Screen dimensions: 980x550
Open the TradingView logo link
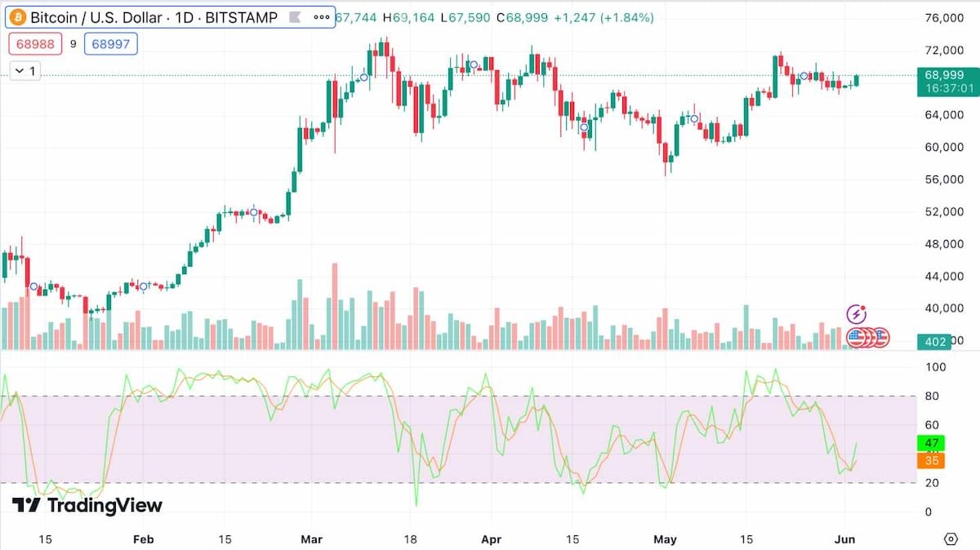[87, 505]
